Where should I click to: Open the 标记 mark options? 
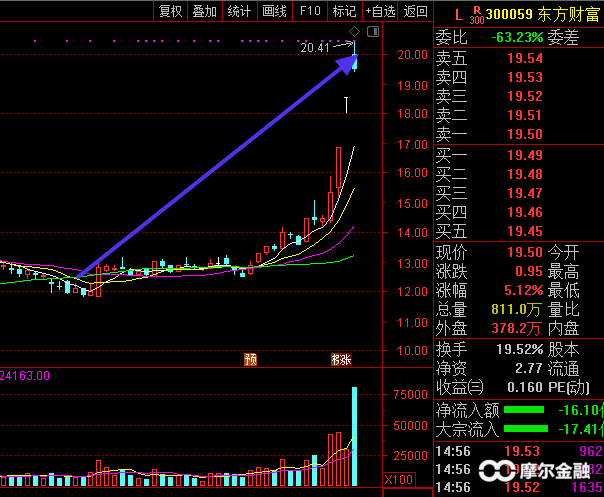pyautogui.click(x=344, y=11)
